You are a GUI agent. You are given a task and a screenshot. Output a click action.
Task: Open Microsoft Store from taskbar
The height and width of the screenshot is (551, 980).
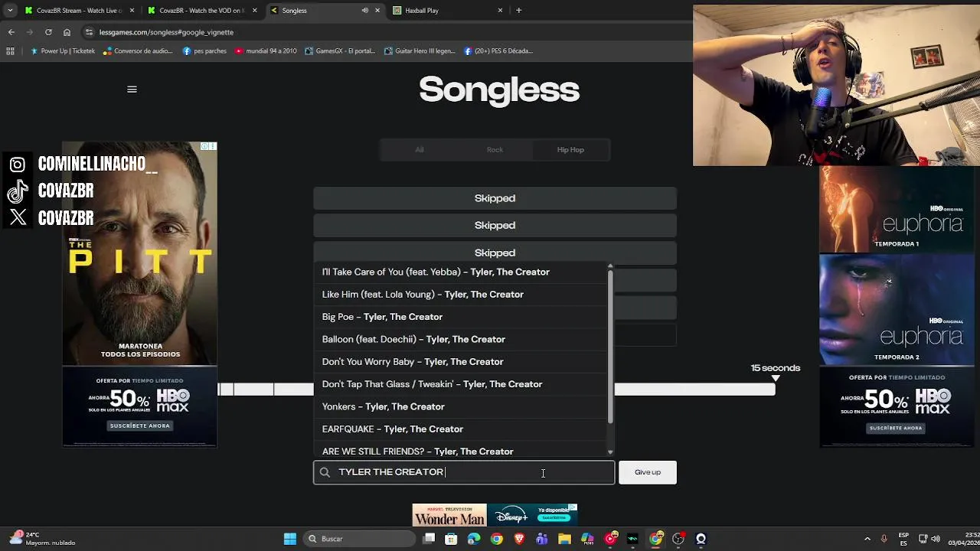[451, 539]
